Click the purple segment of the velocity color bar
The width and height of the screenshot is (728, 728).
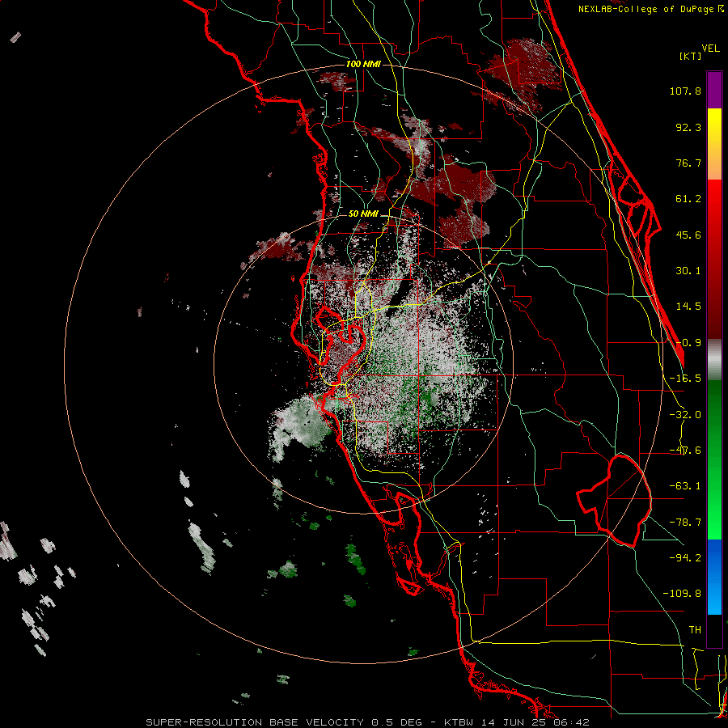click(714, 90)
